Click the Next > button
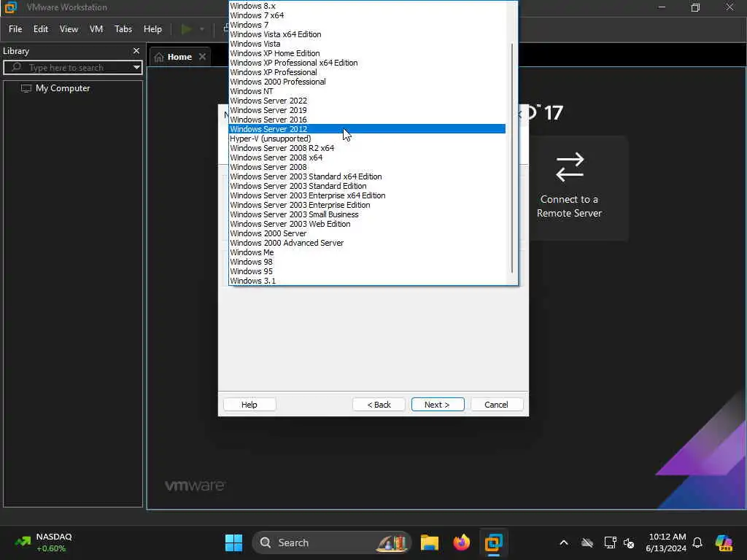The height and width of the screenshot is (560, 747). [438, 404]
